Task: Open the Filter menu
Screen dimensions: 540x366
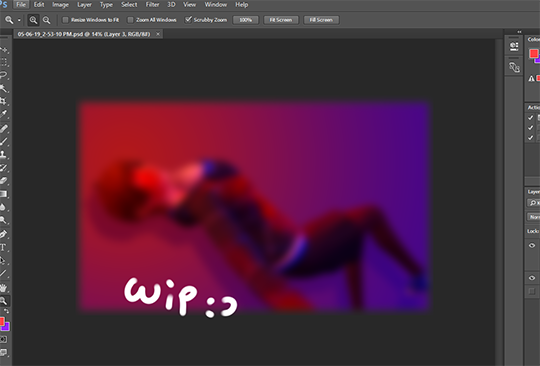Action: point(152,5)
